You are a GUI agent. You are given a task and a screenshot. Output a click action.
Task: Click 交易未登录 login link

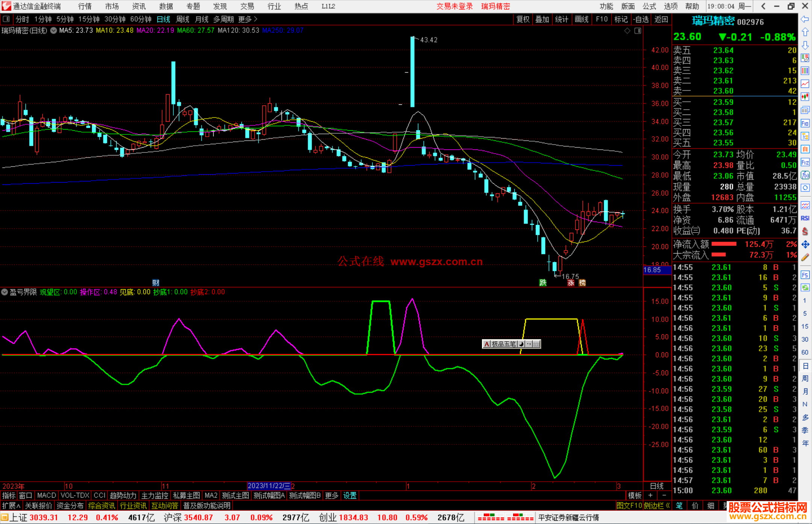coord(454,6)
